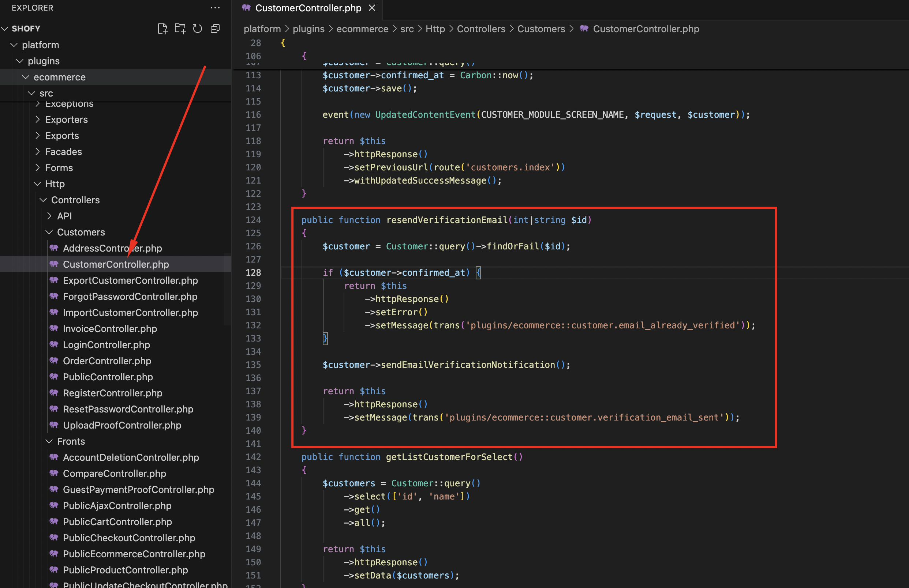Open Controllers segment in breadcrumb
Image resolution: width=909 pixels, height=588 pixels.
(x=481, y=29)
